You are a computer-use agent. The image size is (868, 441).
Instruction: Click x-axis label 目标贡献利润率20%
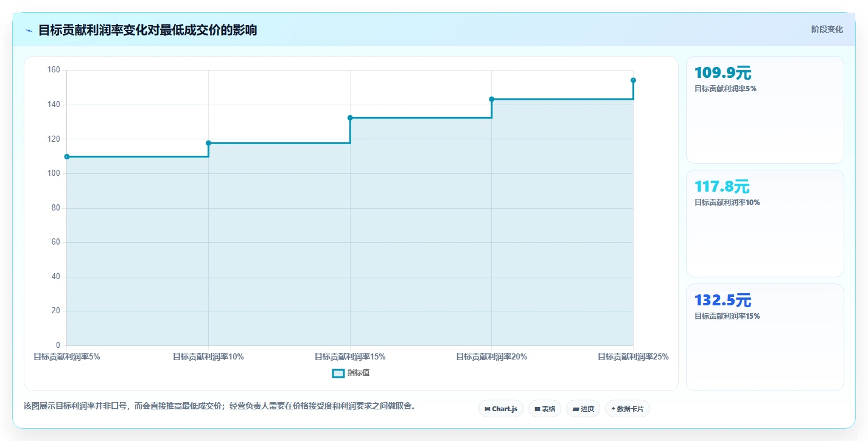pos(492,357)
